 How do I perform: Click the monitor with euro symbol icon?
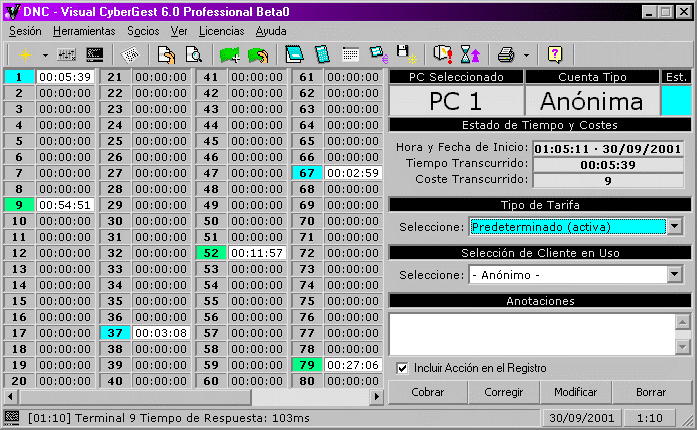[379, 53]
